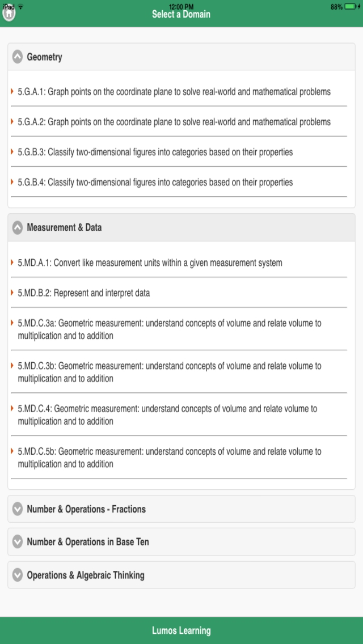Select 5.G.B.4 classify two-dimensional figures
Viewport: 363px width, 644px height.
pyautogui.click(x=155, y=183)
